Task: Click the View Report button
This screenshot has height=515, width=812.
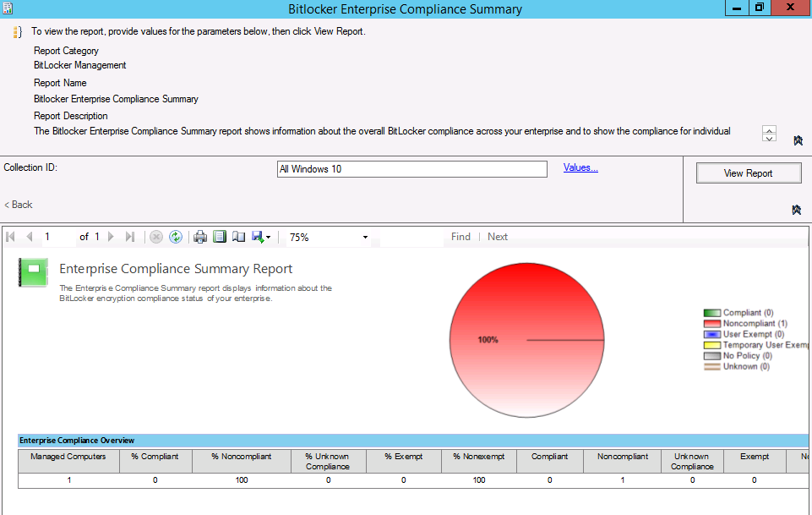Action: pyautogui.click(x=749, y=173)
